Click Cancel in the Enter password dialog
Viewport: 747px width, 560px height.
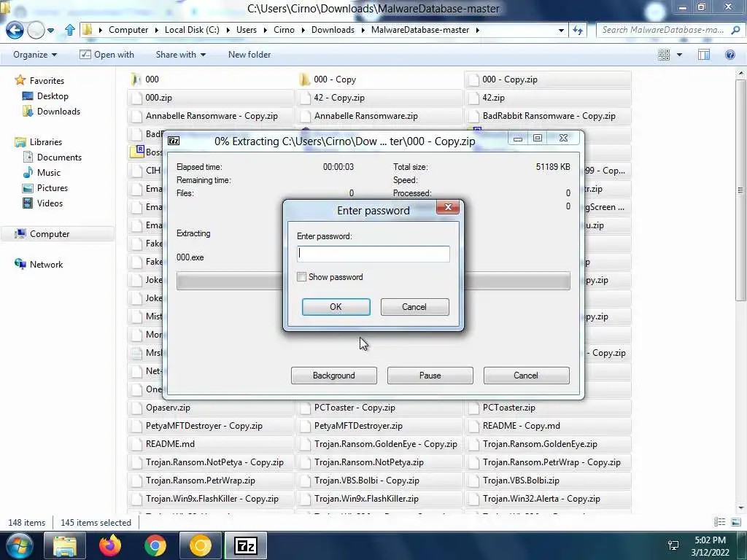click(x=414, y=307)
